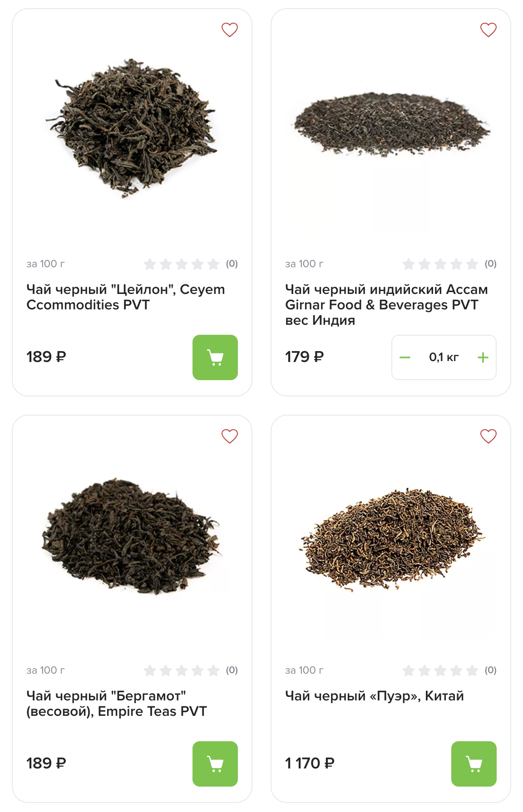Favorite the Assam Indian tea heart
Viewport: 523px width, 812px height.
click(488, 30)
